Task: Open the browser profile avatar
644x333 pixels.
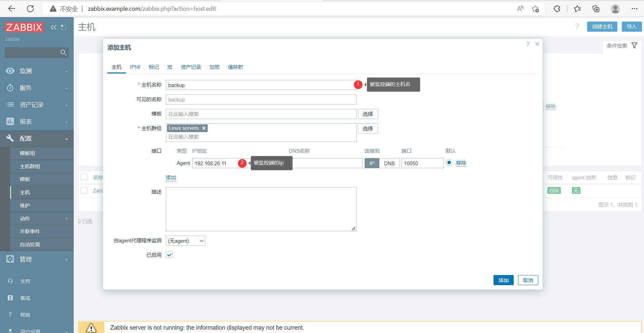Action: [x=615, y=9]
